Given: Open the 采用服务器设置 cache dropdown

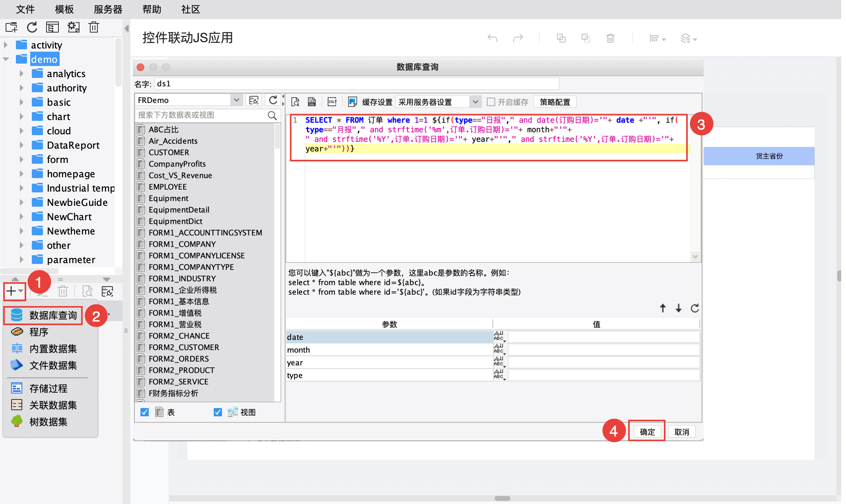Looking at the screenshot, I should 475,102.
